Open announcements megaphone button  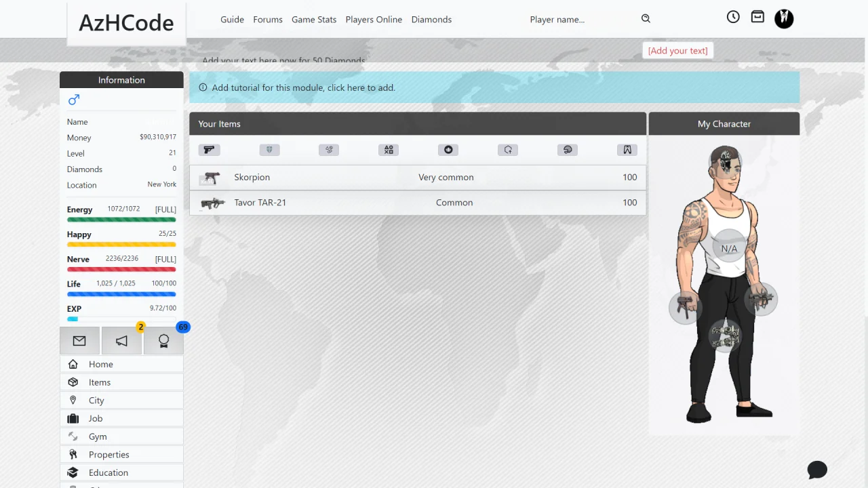pos(121,341)
